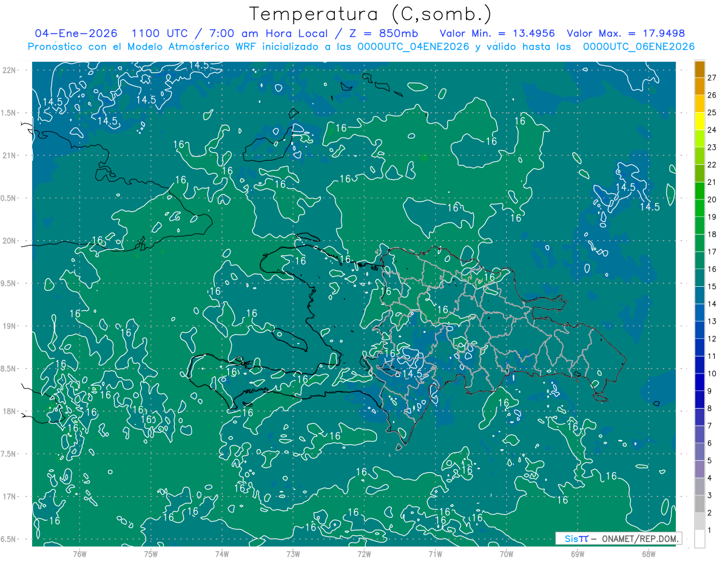The height and width of the screenshot is (562, 728).
Task: Click the '18N' latitude axis label
Action: [10, 411]
